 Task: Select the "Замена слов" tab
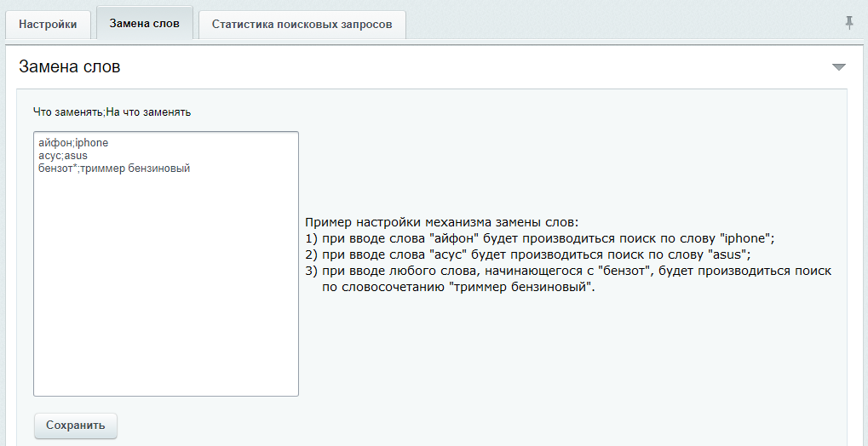pos(145,24)
